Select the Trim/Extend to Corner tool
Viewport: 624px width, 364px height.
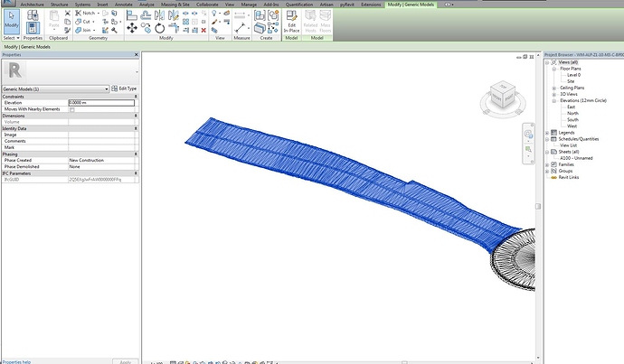click(x=174, y=28)
